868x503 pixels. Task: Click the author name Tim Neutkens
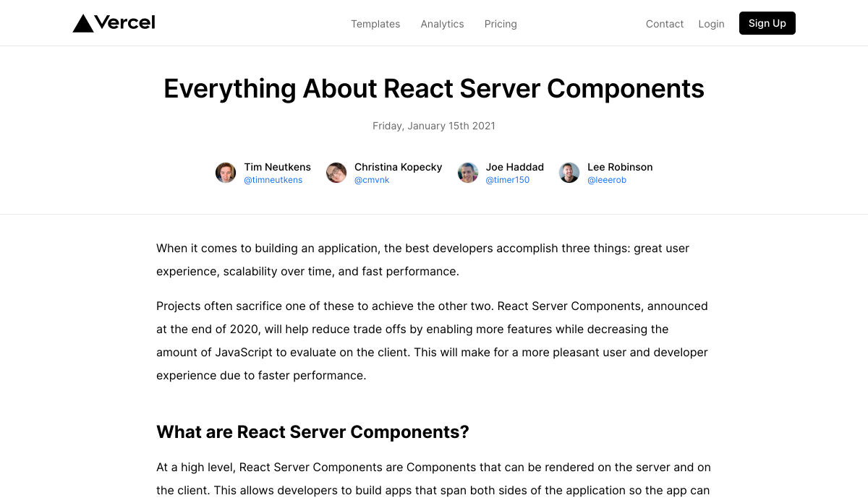(x=277, y=167)
